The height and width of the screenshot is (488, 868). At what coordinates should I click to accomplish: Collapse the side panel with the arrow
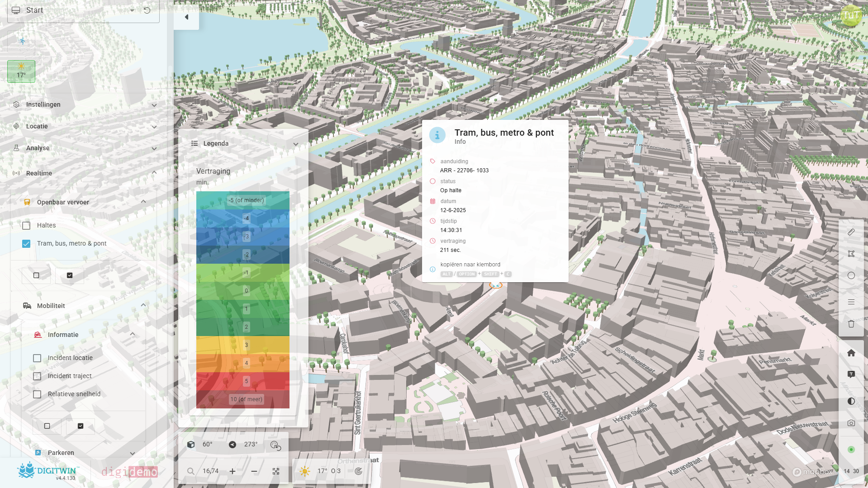click(x=186, y=17)
